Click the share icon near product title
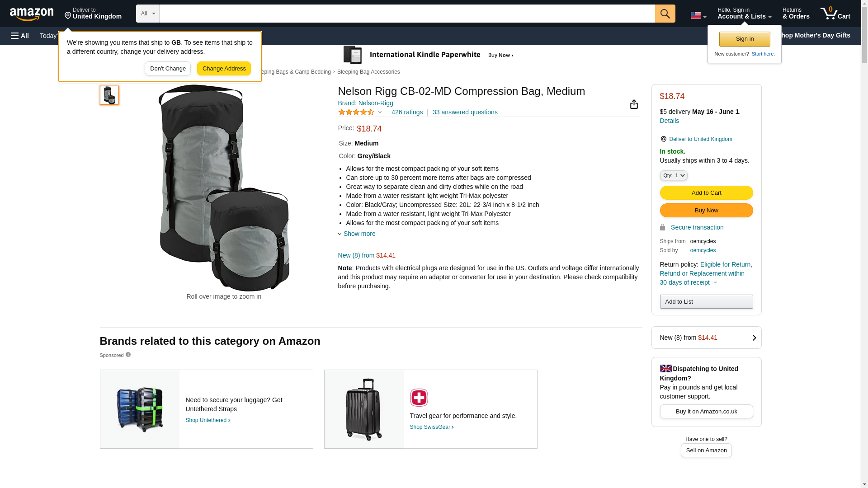Viewport: 868px width, 488px height. tap(634, 104)
